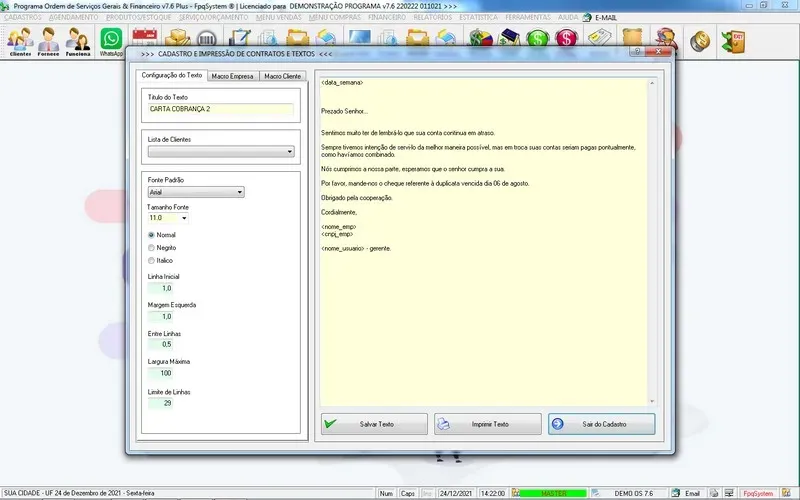Open the Macro Cliente tab
The width and height of the screenshot is (800, 500).
pyautogui.click(x=282, y=76)
